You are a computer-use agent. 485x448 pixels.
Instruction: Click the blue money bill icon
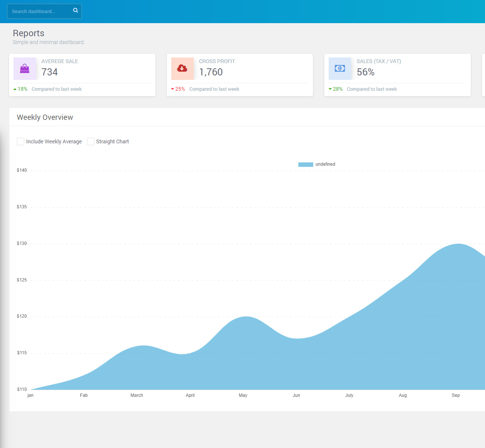click(x=339, y=68)
